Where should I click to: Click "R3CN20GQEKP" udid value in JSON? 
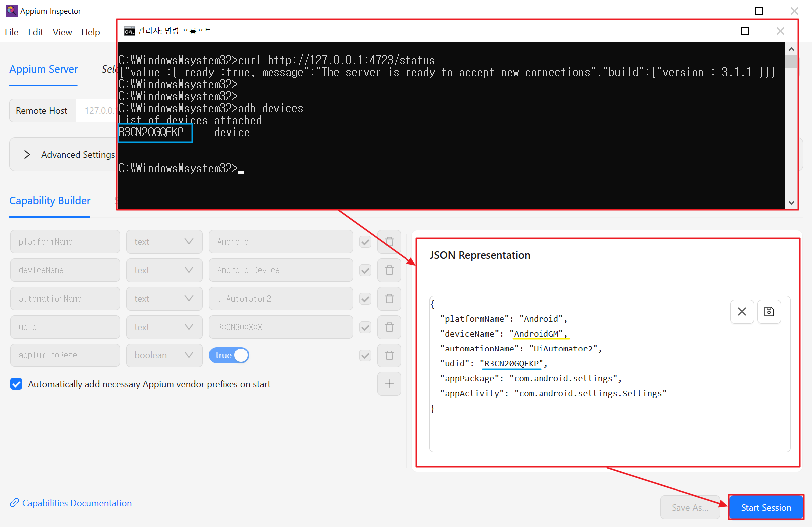coord(512,363)
